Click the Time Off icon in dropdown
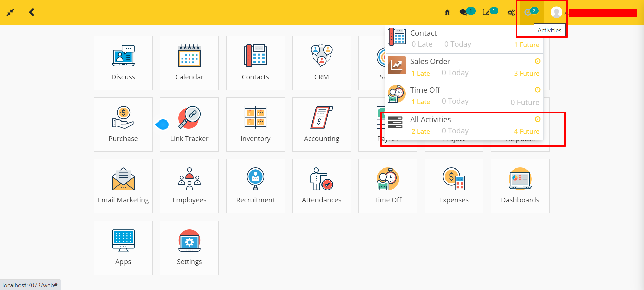 [397, 93]
